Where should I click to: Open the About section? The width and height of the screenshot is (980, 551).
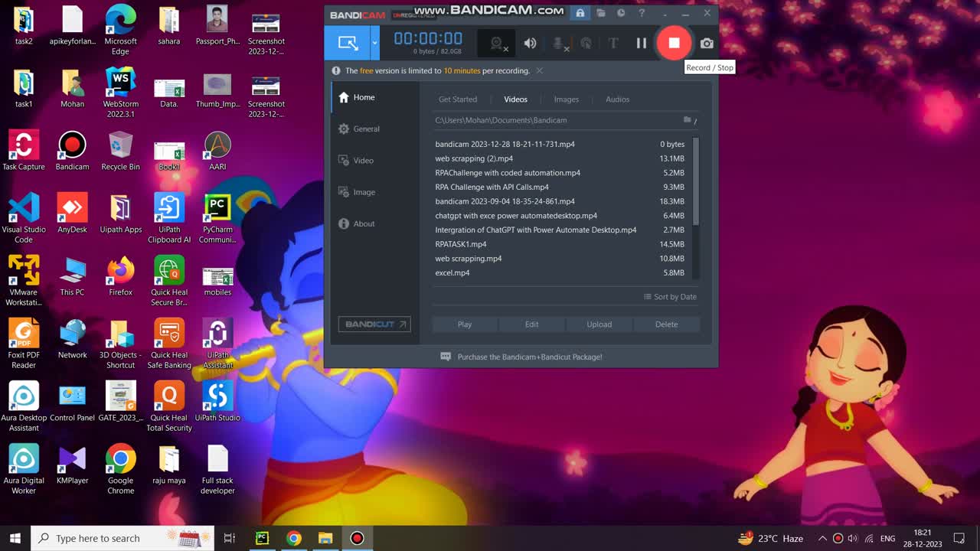[x=373, y=223]
